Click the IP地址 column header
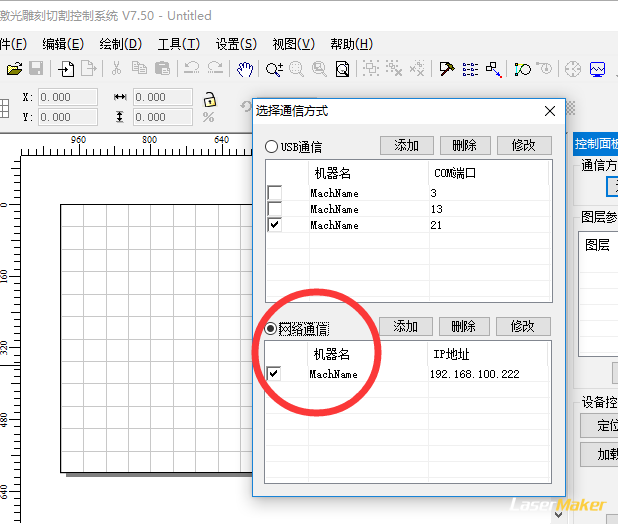The width and height of the screenshot is (618, 524). click(451, 354)
